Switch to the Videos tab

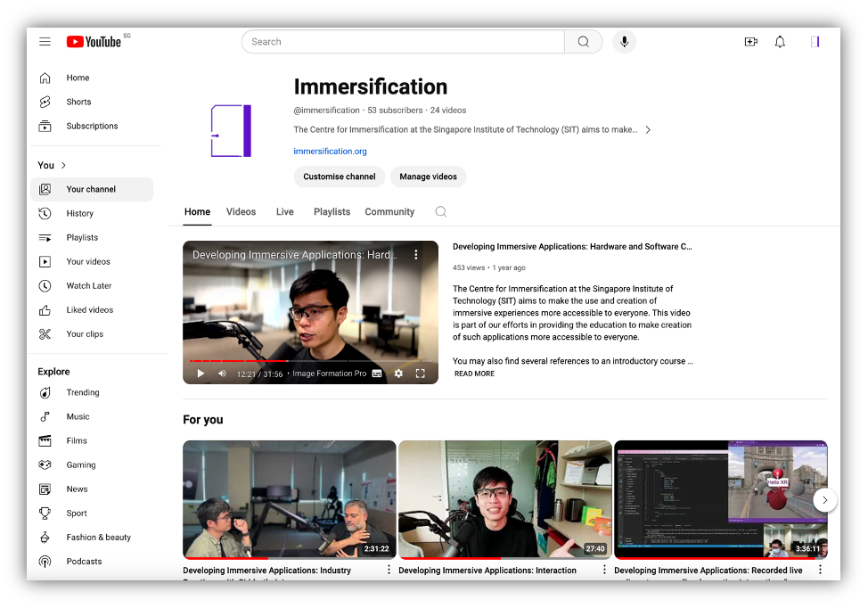(x=241, y=212)
